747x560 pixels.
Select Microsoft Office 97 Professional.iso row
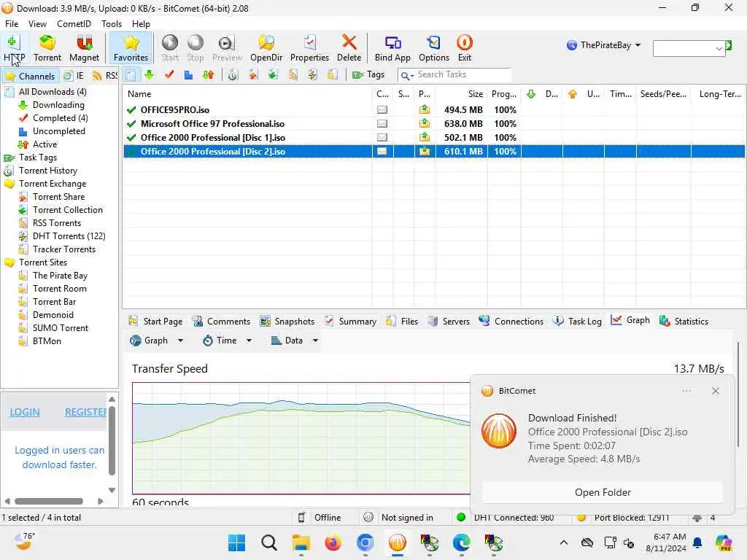(434, 124)
